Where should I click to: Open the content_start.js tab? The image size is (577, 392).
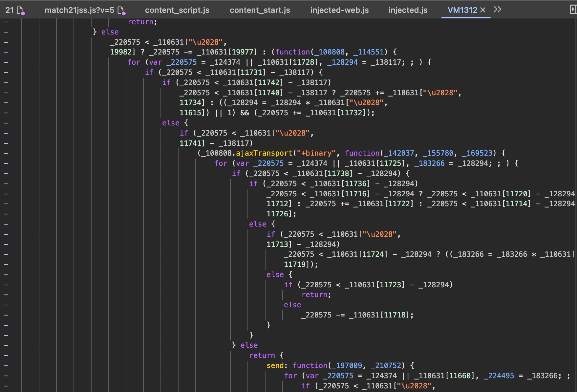pos(260,10)
